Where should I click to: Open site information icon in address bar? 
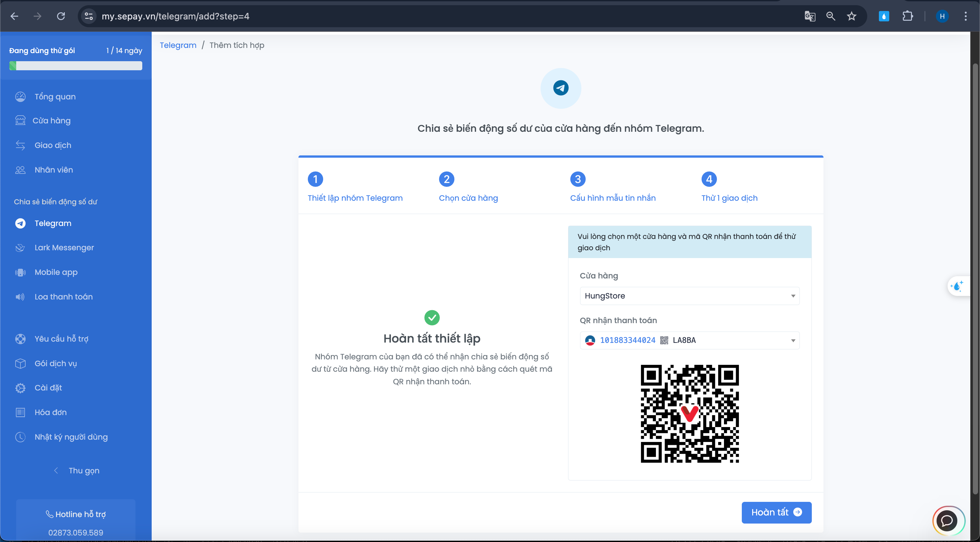(89, 16)
